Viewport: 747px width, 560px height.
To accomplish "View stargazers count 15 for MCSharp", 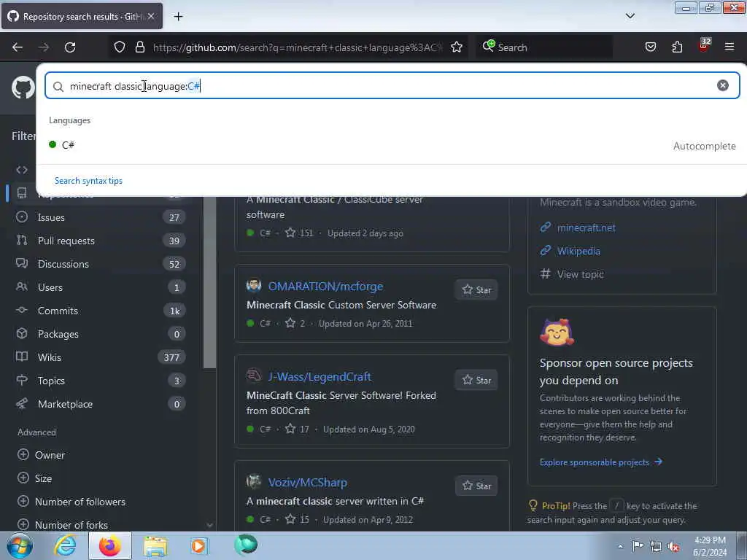I will click(x=298, y=519).
